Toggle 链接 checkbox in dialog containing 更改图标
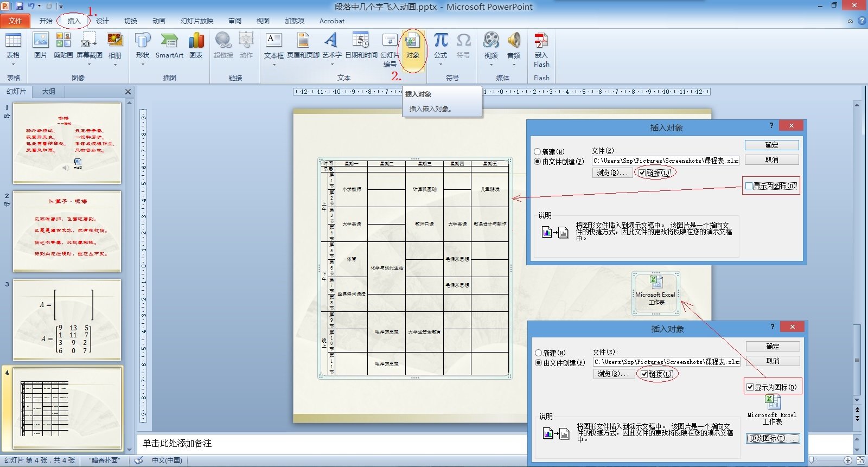 [x=644, y=374]
